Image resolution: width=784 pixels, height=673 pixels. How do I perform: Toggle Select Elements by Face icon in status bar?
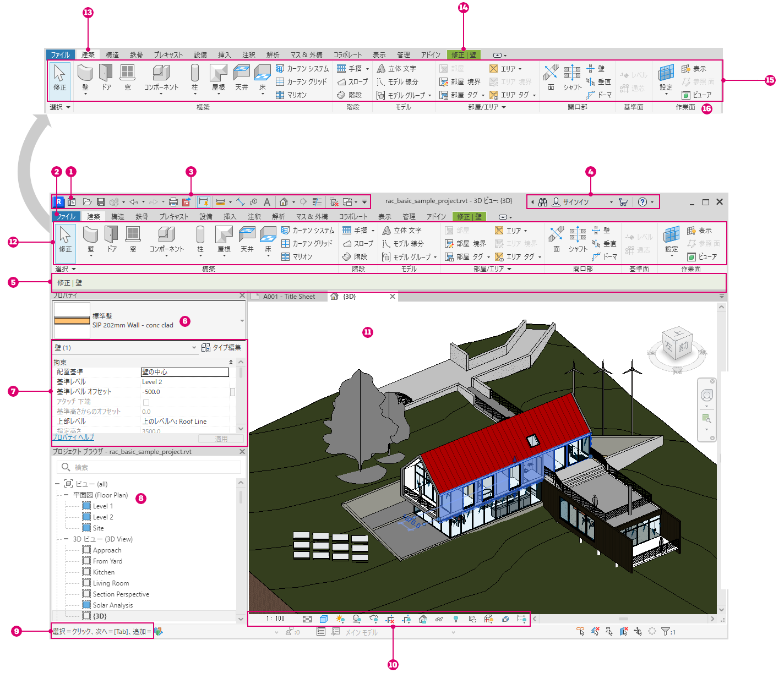[623, 631]
